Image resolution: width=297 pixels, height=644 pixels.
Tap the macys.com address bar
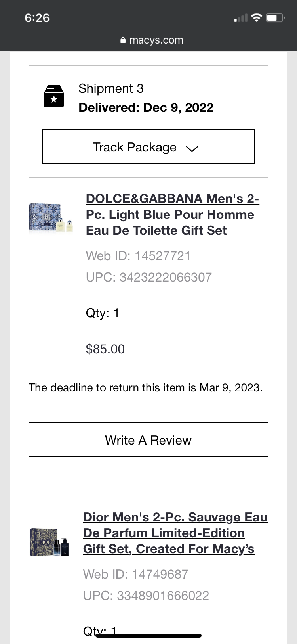coord(152,40)
